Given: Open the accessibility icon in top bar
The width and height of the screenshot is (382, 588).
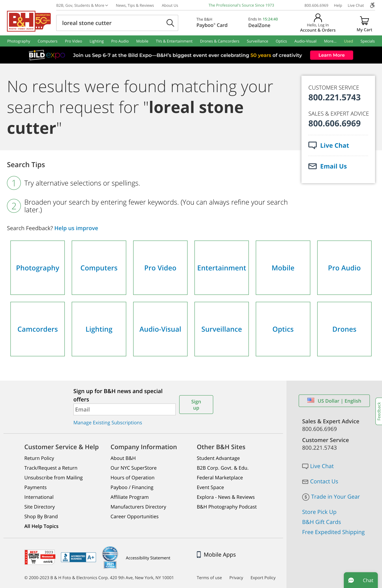Looking at the screenshot, I should coord(372,5).
